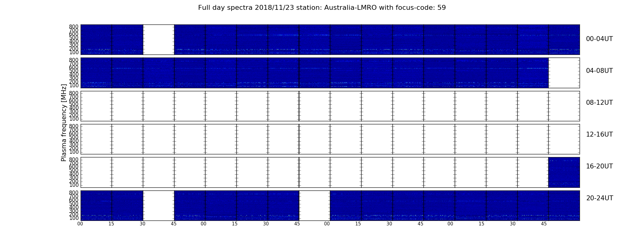
Task: Click the "16-20UT" row label
Action: click(x=599, y=166)
